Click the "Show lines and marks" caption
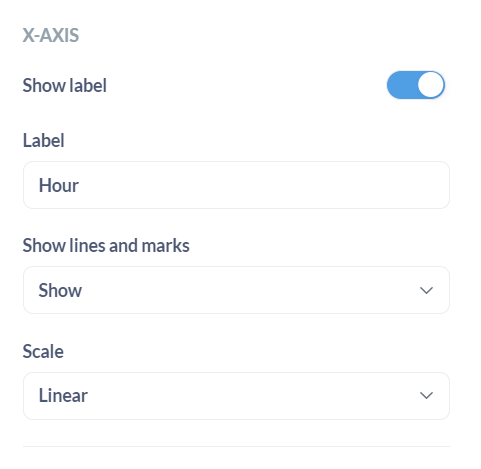The height and width of the screenshot is (469, 481). (x=106, y=246)
